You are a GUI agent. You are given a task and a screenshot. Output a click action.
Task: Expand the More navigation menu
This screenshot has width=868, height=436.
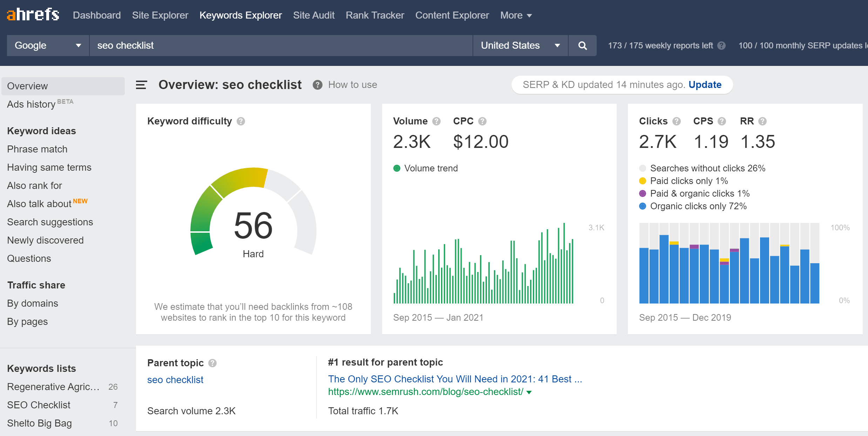pos(516,15)
